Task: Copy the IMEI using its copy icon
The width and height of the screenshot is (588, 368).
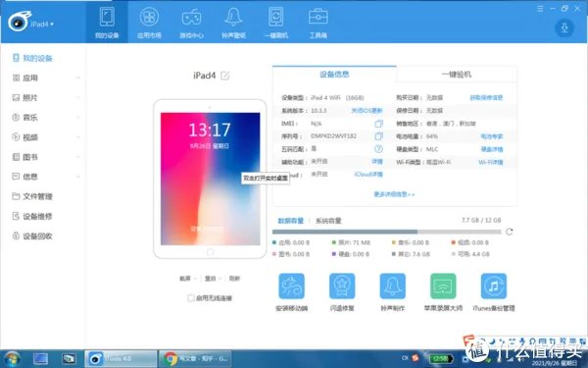Action: tap(378, 124)
